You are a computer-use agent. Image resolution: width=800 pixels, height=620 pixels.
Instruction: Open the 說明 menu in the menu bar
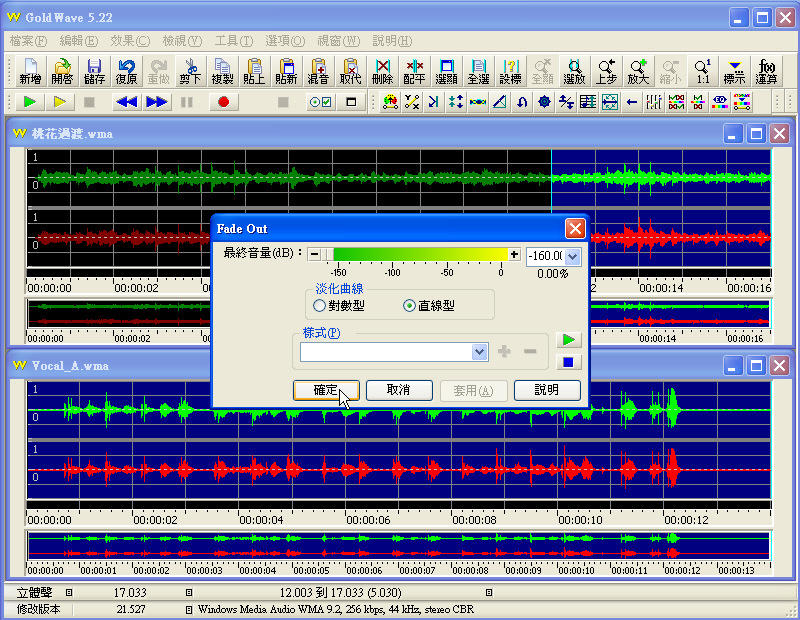[x=392, y=41]
